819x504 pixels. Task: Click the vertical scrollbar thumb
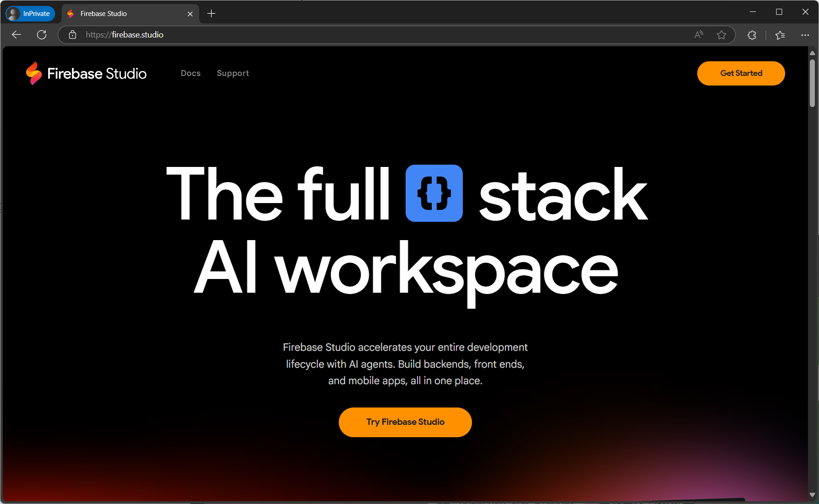point(812,83)
